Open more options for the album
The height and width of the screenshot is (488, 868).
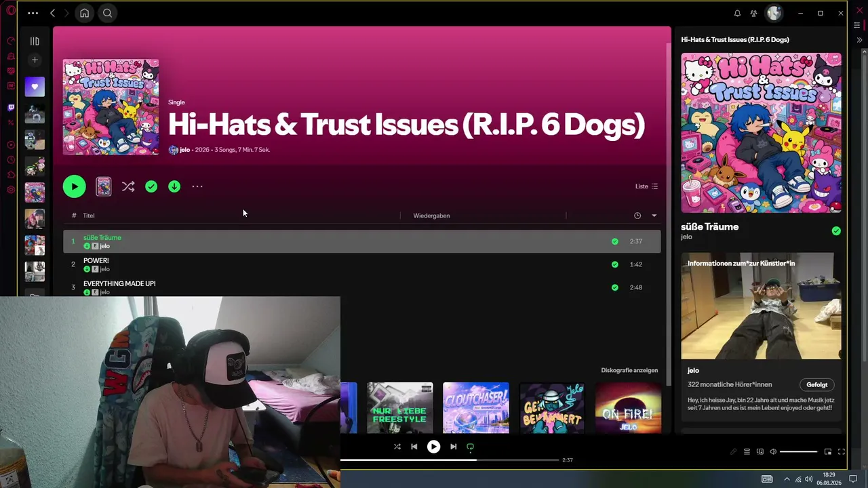pyautogui.click(x=197, y=186)
